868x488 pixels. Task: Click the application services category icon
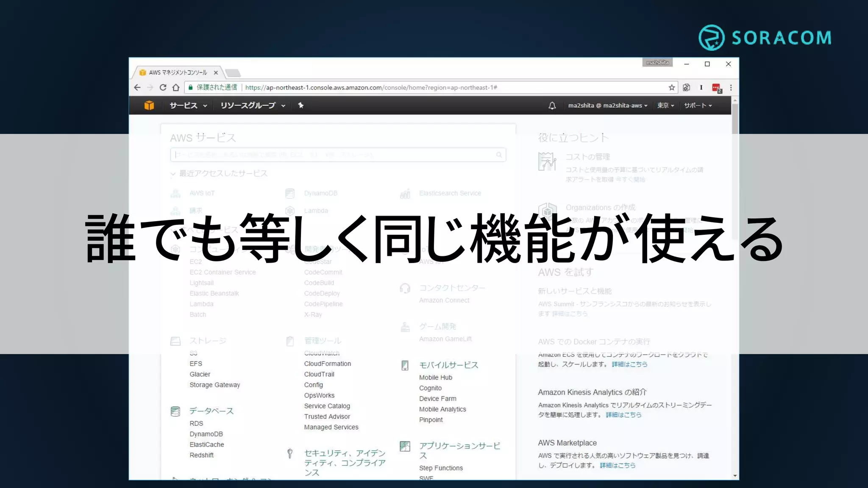coord(405,446)
